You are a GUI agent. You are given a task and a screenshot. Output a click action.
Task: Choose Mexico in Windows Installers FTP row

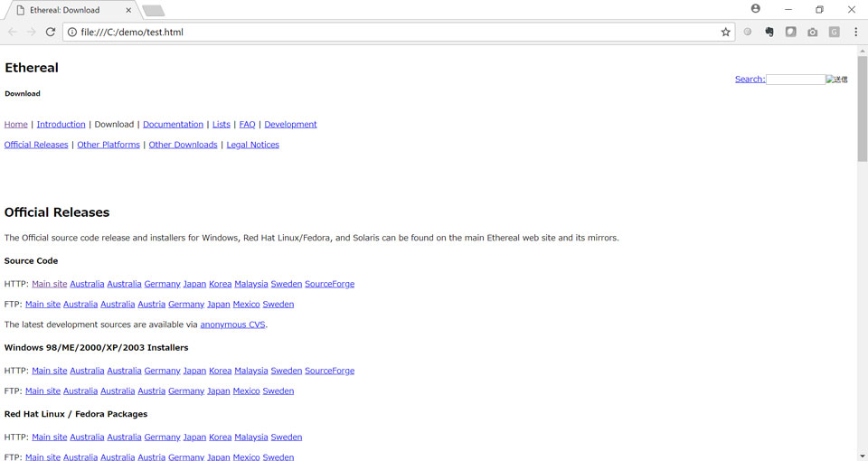tap(246, 391)
